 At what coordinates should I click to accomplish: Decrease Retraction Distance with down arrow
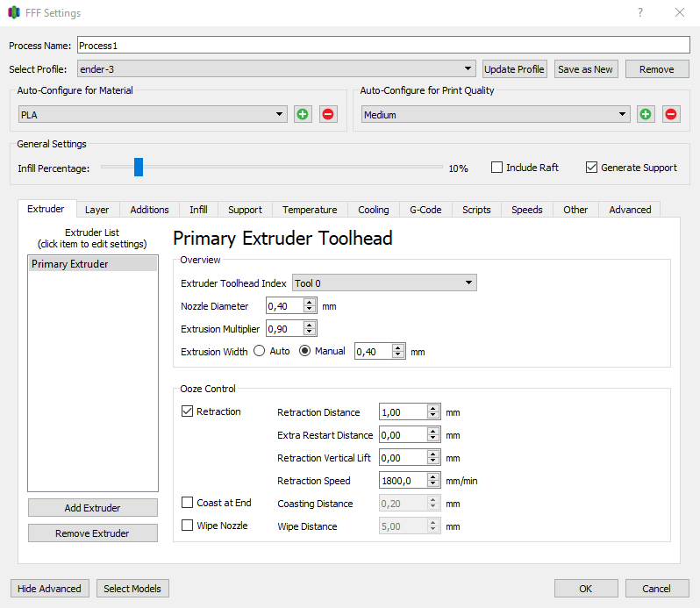pos(433,416)
